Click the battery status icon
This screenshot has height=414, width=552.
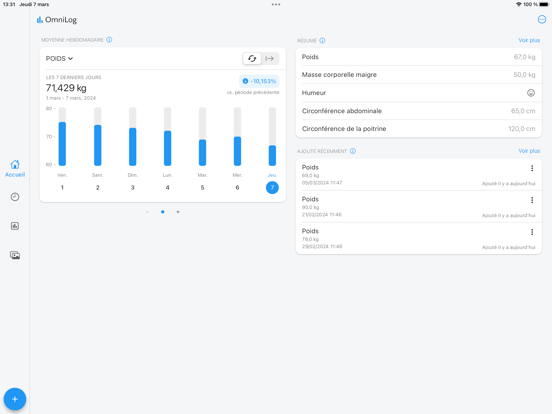click(544, 4)
